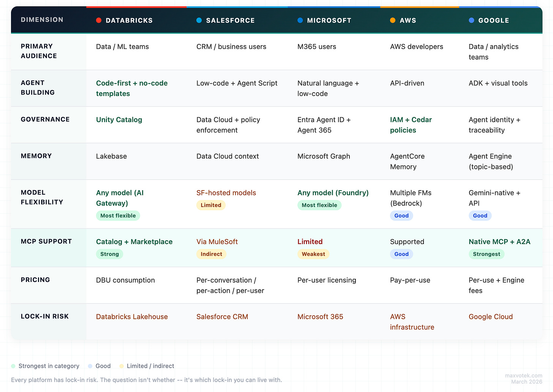The height and width of the screenshot is (392, 553).
Task: Click the Databricks Lakehouse lock-in cell
Action: (x=132, y=316)
